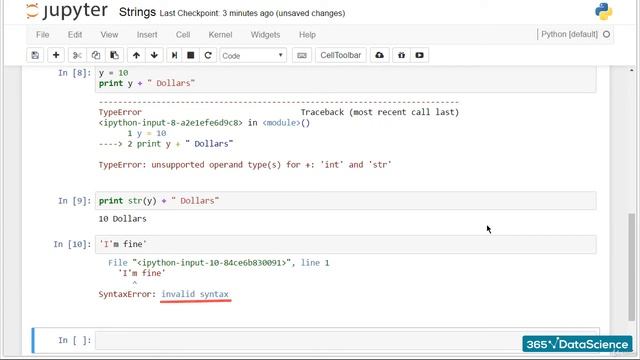Click the '10 Dollars' output text
Image resolution: width=640 pixels, height=360 pixels.
tap(122, 219)
